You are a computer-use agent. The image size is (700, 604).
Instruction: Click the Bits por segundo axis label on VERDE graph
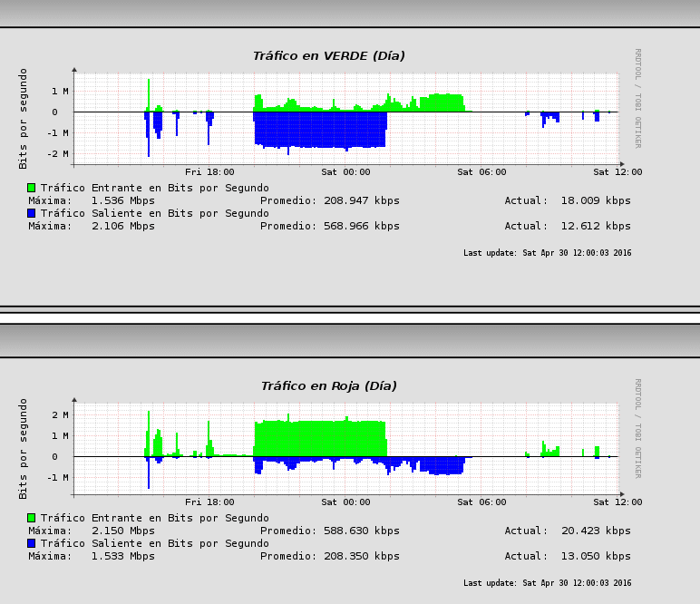[x=24, y=118]
